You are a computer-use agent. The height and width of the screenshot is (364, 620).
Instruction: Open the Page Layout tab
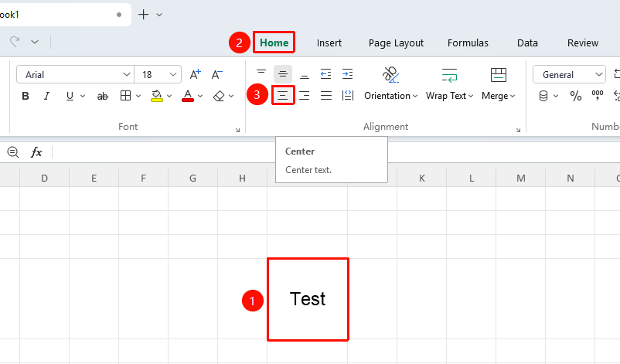click(396, 43)
